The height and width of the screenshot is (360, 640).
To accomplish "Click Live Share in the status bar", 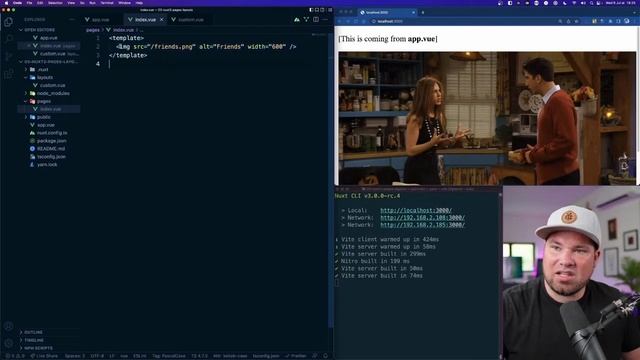I will [44, 356].
